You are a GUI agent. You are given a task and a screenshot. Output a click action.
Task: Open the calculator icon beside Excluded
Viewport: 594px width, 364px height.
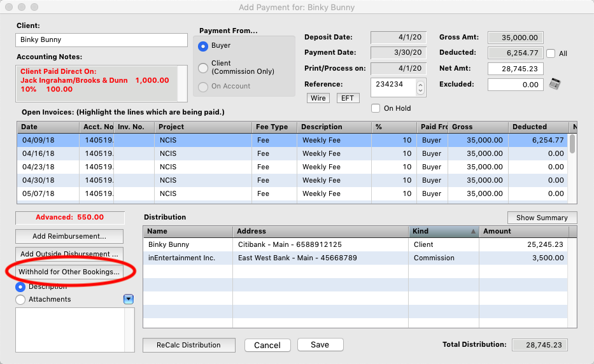coord(555,84)
